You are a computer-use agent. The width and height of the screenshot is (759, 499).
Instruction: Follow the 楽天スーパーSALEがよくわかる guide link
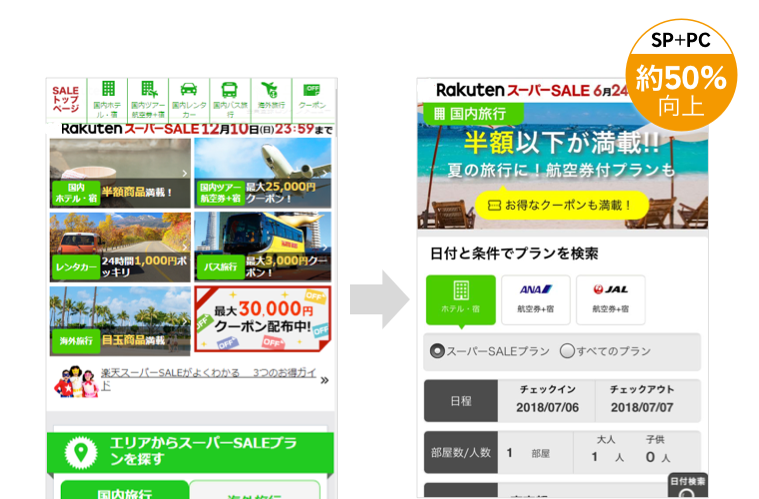pyautogui.click(x=208, y=378)
